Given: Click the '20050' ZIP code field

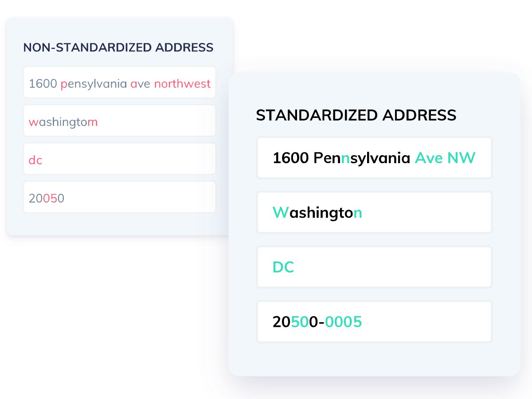Looking at the screenshot, I should coord(120,197).
